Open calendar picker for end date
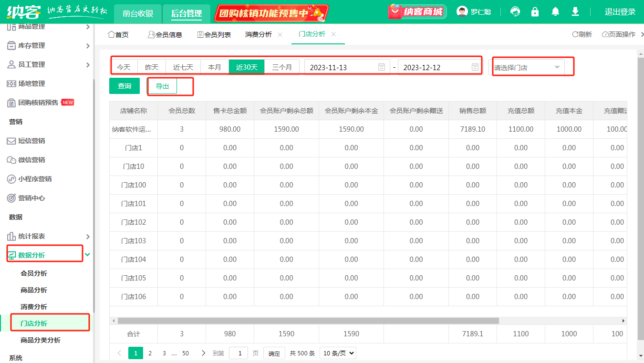The image size is (644, 363). (x=475, y=67)
